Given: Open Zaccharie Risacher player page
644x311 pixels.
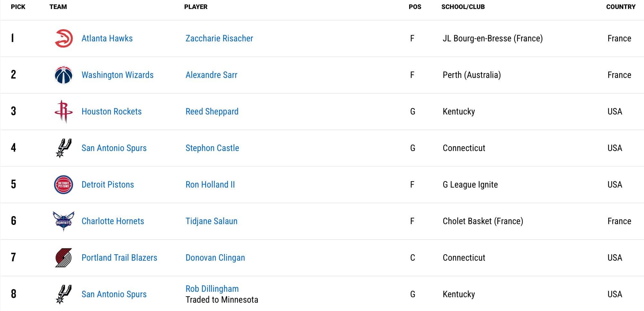Looking at the screenshot, I should (x=219, y=38).
